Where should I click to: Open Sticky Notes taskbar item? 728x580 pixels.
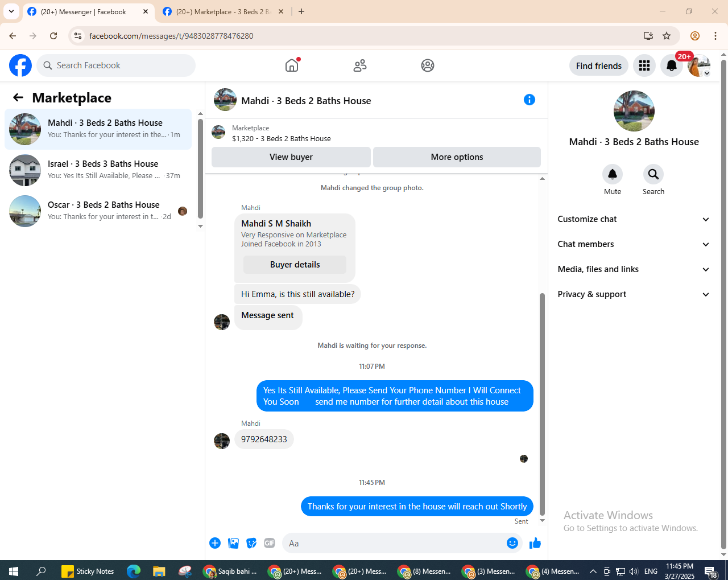pyautogui.click(x=88, y=571)
